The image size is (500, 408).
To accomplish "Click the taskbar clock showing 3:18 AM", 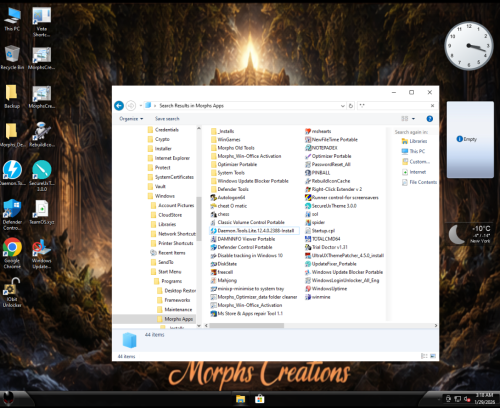I will pos(484,398).
